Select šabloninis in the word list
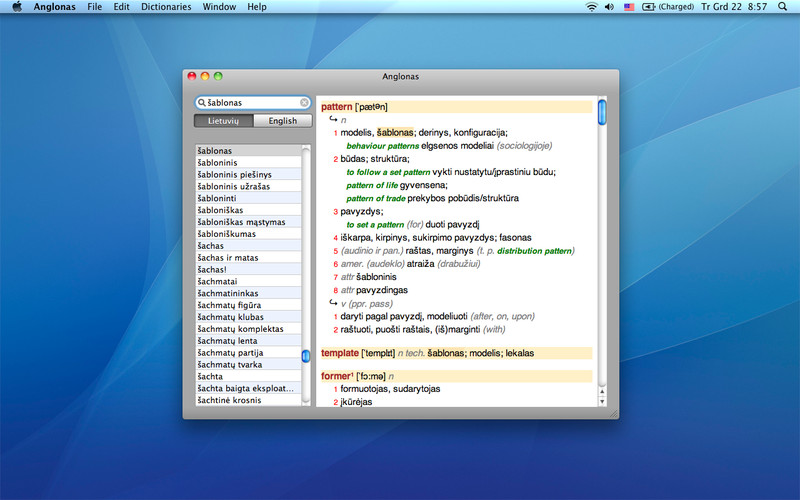 pyautogui.click(x=248, y=163)
